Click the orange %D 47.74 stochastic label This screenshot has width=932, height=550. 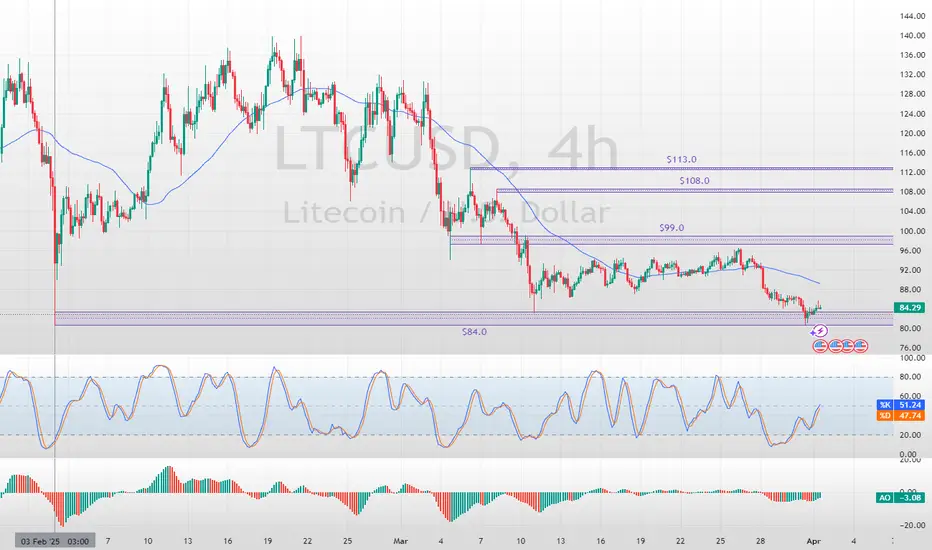[x=900, y=416]
